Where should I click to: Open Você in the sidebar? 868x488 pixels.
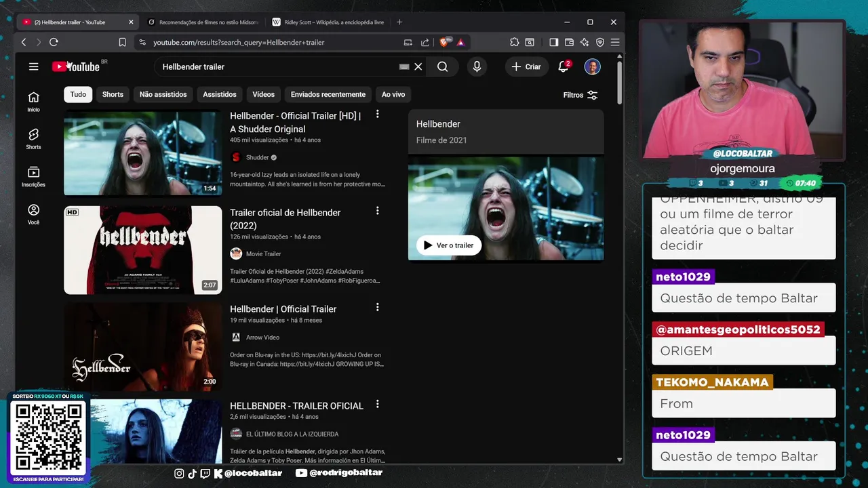coord(33,215)
